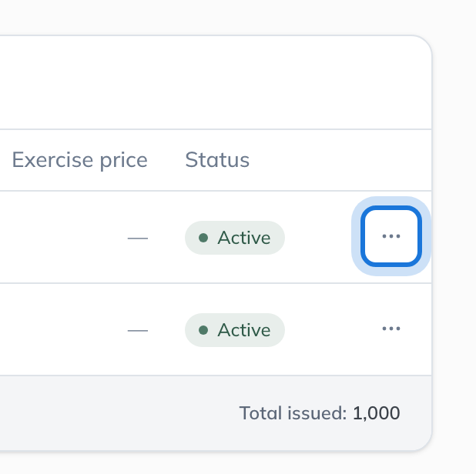
Task: Open the focused first-row more actions menu
Action: (x=391, y=236)
